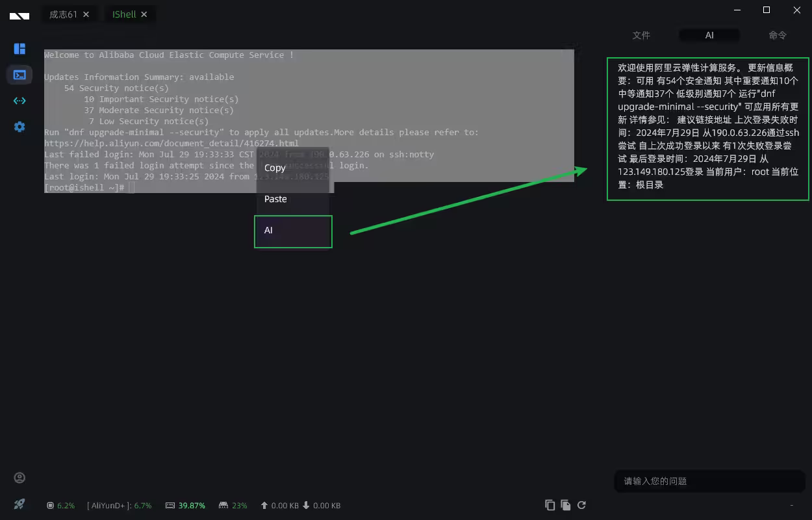Open the 命令 tab in right panel
This screenshot has height=520, width=812.
point(778,35)
